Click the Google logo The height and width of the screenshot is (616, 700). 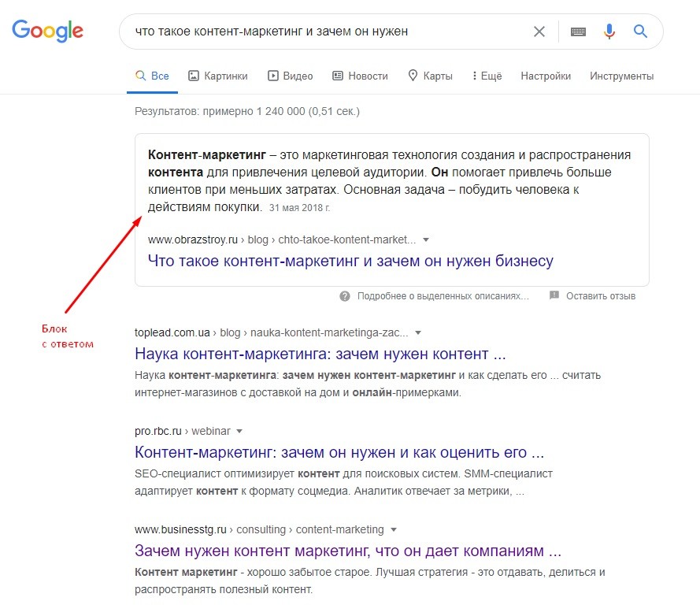(47, 30)
